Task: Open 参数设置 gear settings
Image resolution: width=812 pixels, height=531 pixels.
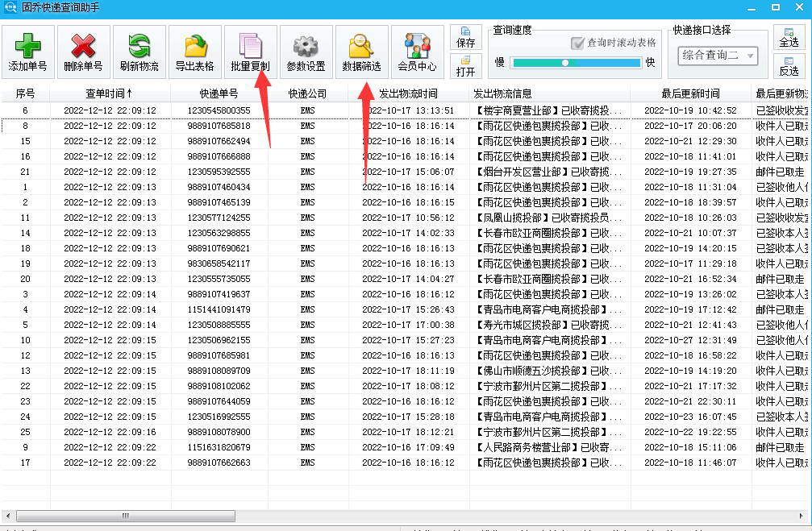Action: point(306,52)
